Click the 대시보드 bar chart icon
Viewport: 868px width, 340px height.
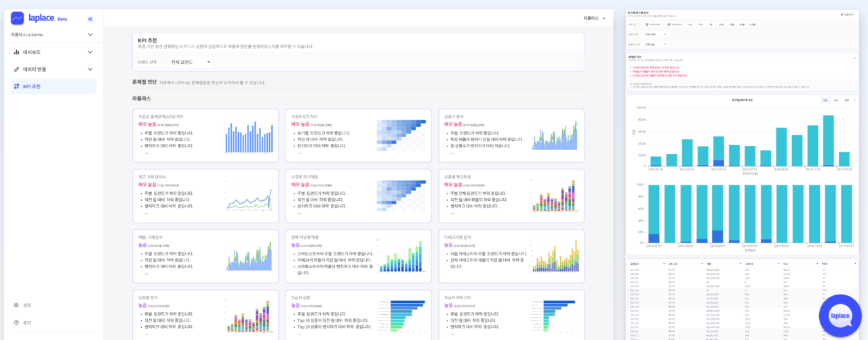coord(16,52)
